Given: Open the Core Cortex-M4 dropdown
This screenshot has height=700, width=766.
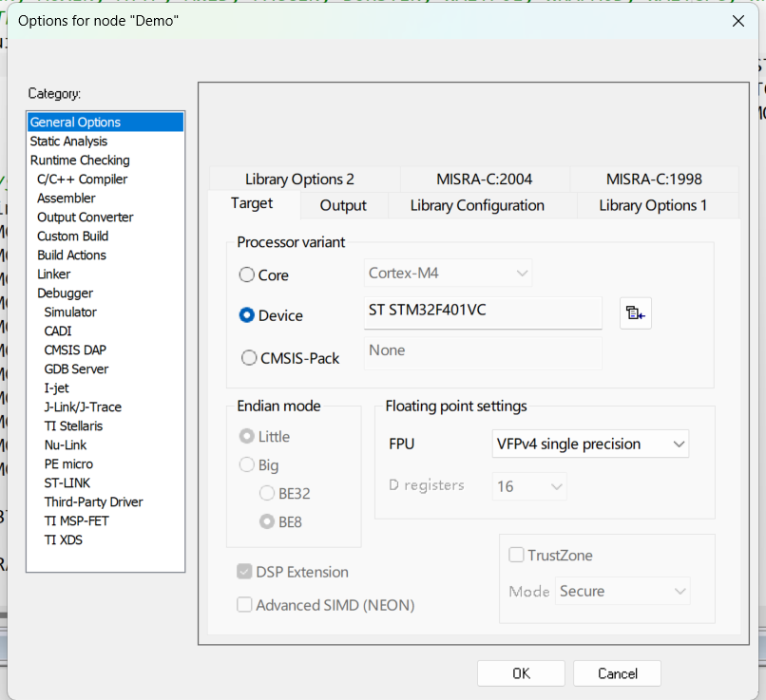Looking at the screenshot, I should [448, 273].
